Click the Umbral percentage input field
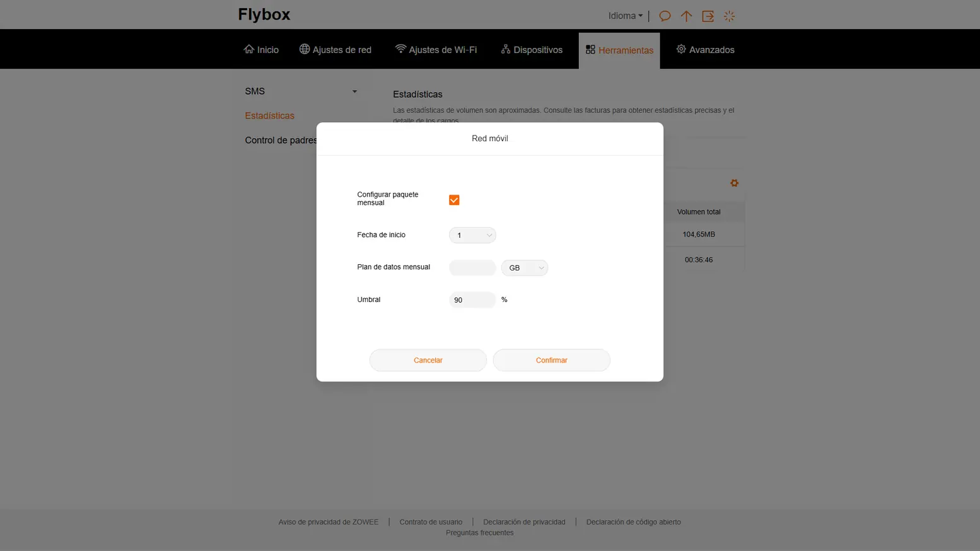The width and height of the screenshot is (980, 551). click(472, 300)
